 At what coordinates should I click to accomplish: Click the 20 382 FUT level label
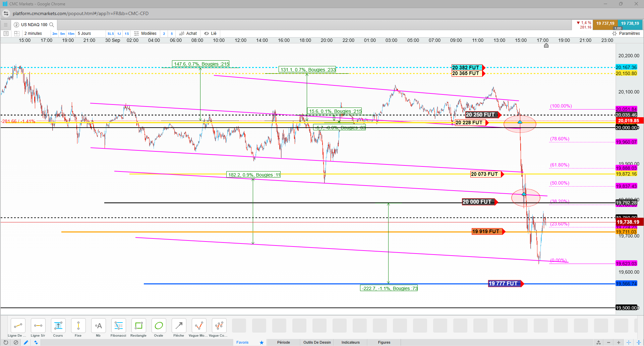pyautogui.click(x=468, y=68)
